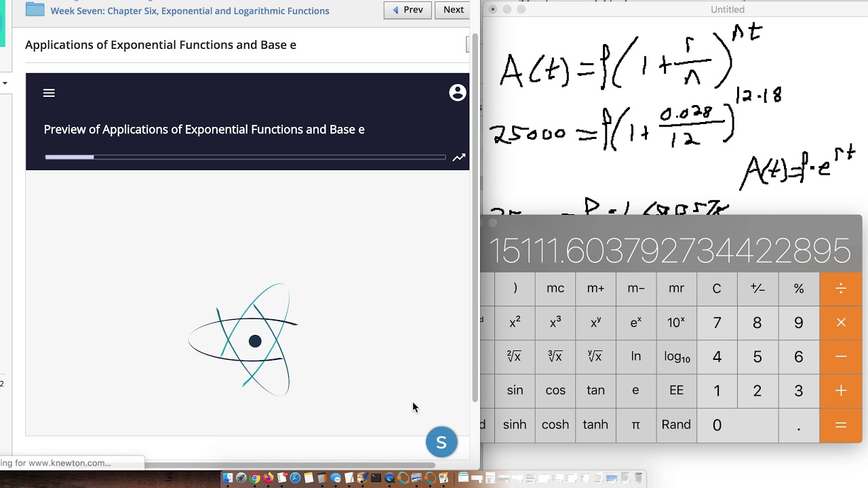Click the calculator display value 15111.60379
The image size is (868, 488).
669,251
